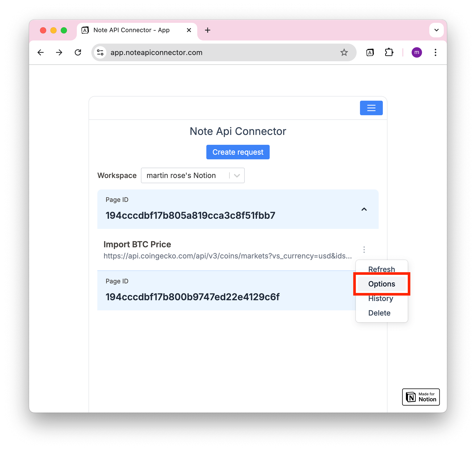476x451 pixels.
Task: Select Delete in the context menu
Action: (379, 313)
